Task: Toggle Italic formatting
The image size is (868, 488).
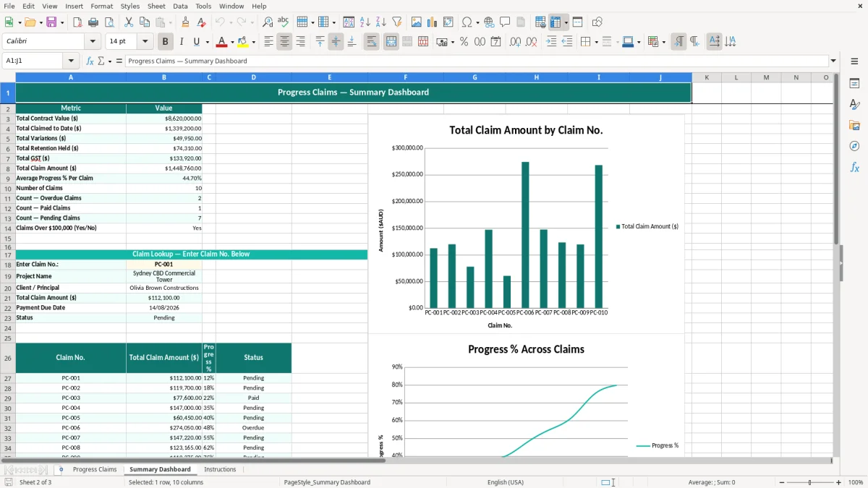Action: (x=181, y=42)
